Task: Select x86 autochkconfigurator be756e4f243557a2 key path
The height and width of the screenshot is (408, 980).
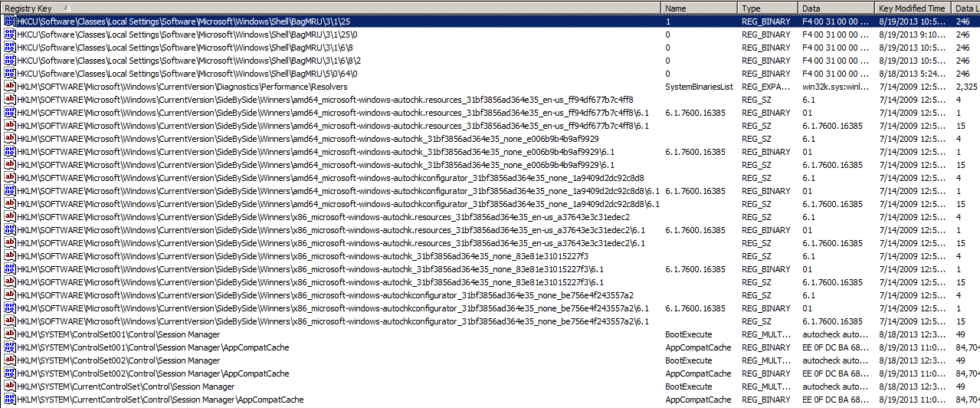Action: 325,295
